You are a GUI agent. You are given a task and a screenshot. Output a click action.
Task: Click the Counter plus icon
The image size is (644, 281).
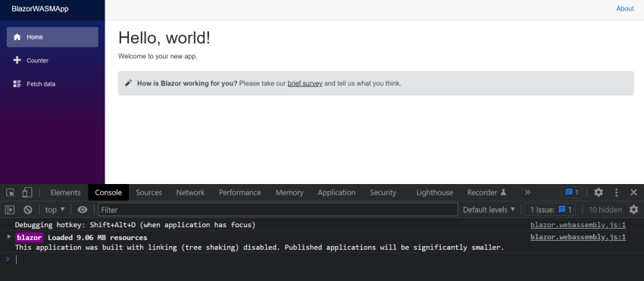pyautogui.click(x=17, y=61)
